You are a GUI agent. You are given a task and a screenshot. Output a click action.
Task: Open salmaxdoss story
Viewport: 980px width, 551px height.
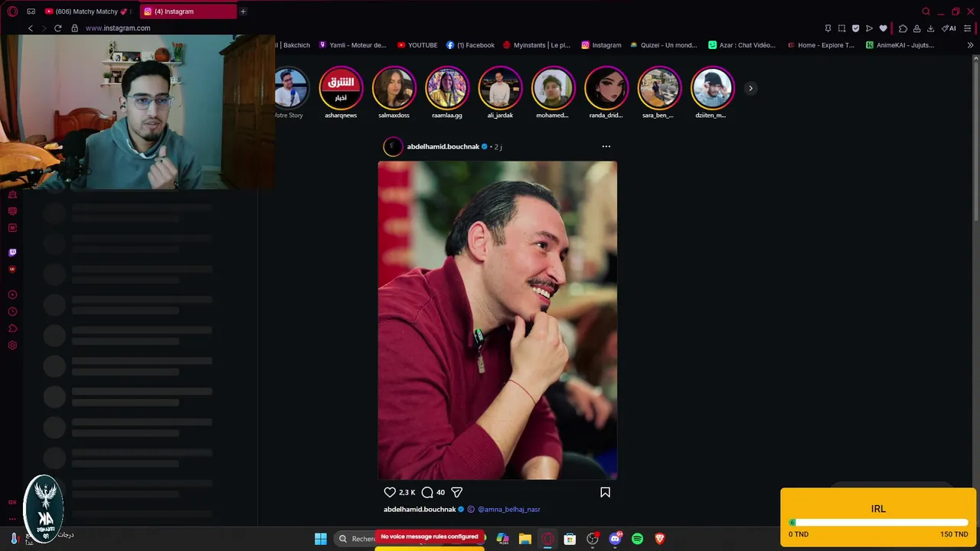[x=394, y=88]
